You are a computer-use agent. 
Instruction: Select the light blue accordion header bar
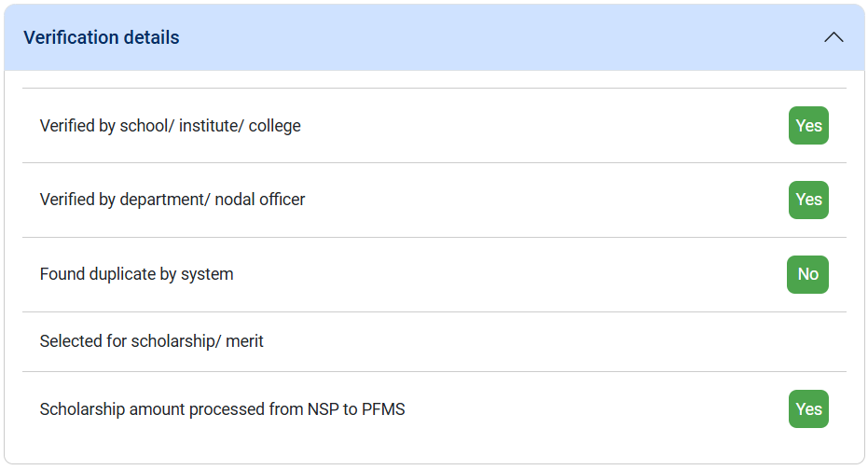tap(466, 37)
